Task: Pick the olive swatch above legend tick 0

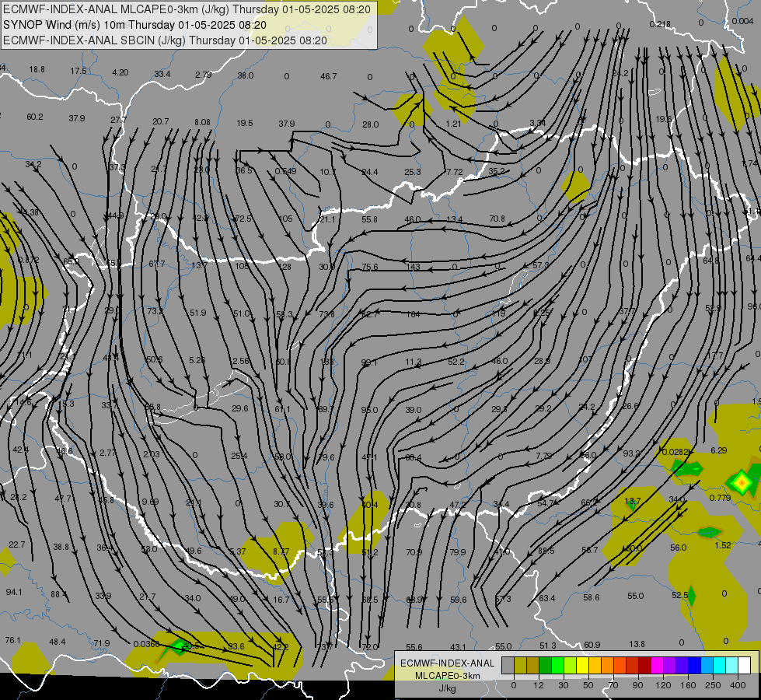Action: 520,666
